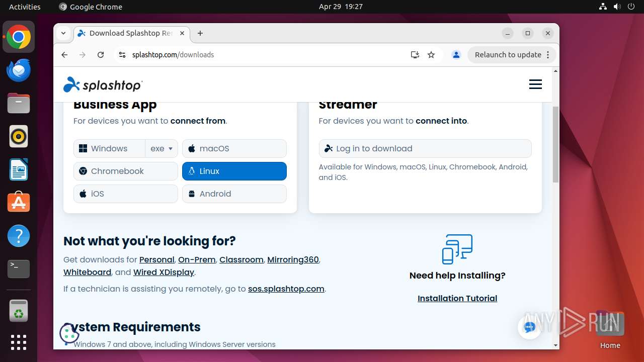Open the chat support bubble

(x=529, y=327)
